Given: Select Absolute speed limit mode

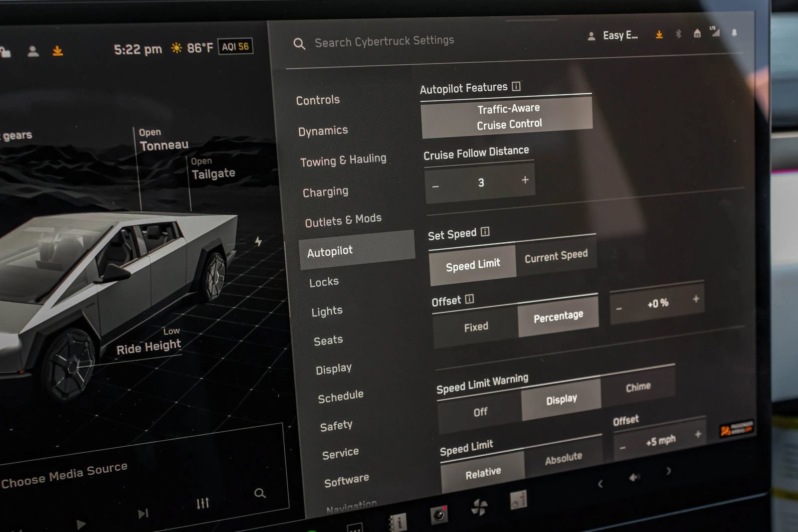Looking at the screenshot, I should [564, 458].
